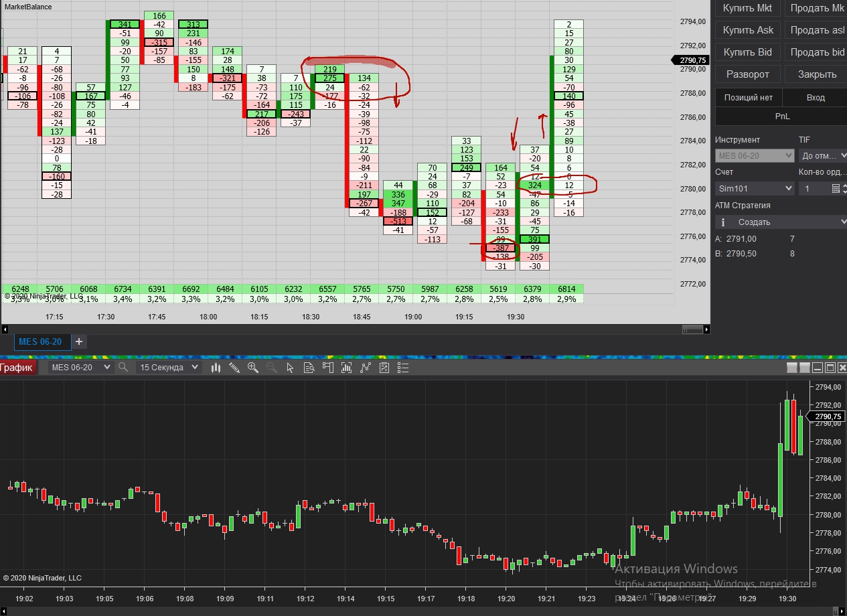The image size is (847, 616).
Task: Open the Счет Sim101 account dropdown
Action: click(x=755, y=189)
